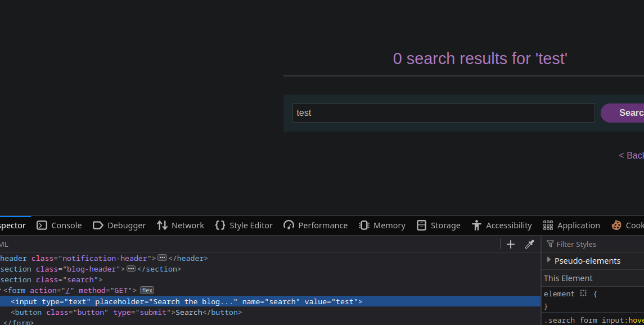The height and width of the screenshot is (325, 644).
Task: Click the Application grid icon
Action: [548, 225]
